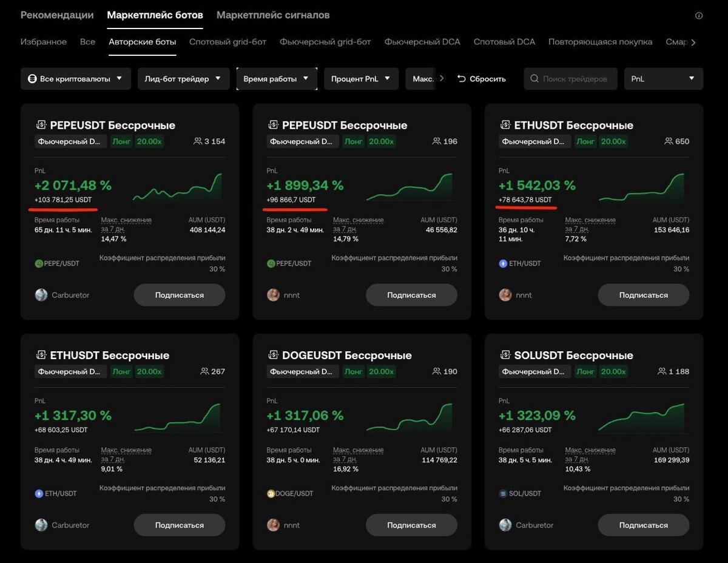
Task: Switch to the "Маркетплейс сигналов" tab
Action: coord(273,15)
